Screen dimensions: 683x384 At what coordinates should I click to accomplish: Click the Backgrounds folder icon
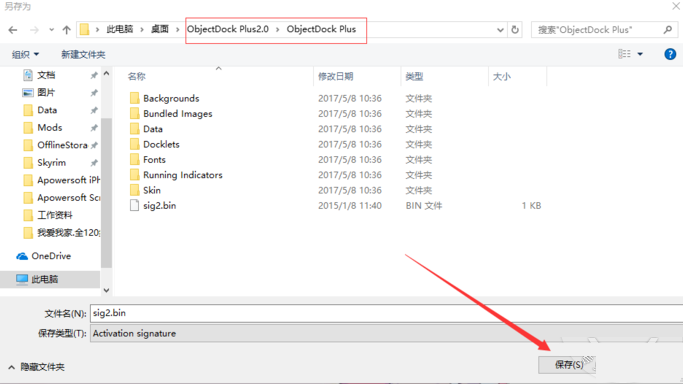click(x=135, y=98)
